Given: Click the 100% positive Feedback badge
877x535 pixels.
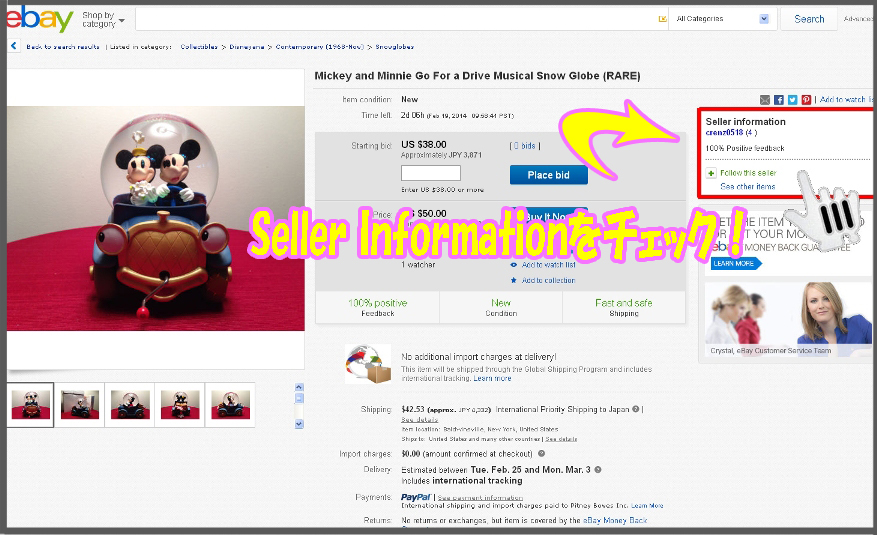Looking at the screenshot, I should tap(378, 307).
